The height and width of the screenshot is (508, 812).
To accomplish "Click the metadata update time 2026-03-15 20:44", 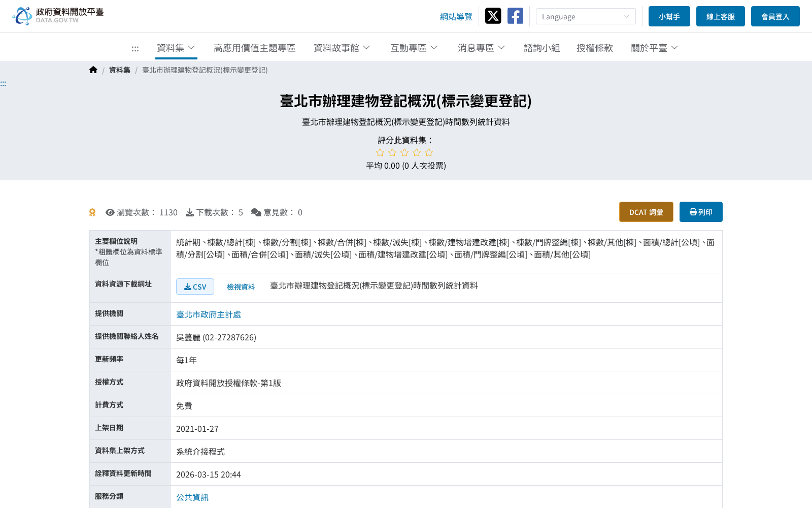I will click(209, 474).
